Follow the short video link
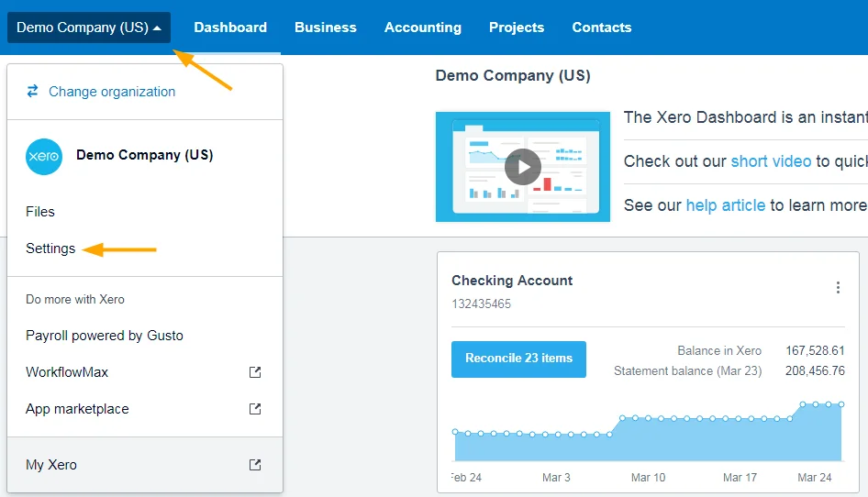This screenshot has width=868, height=497. click(x=770, y=161)
